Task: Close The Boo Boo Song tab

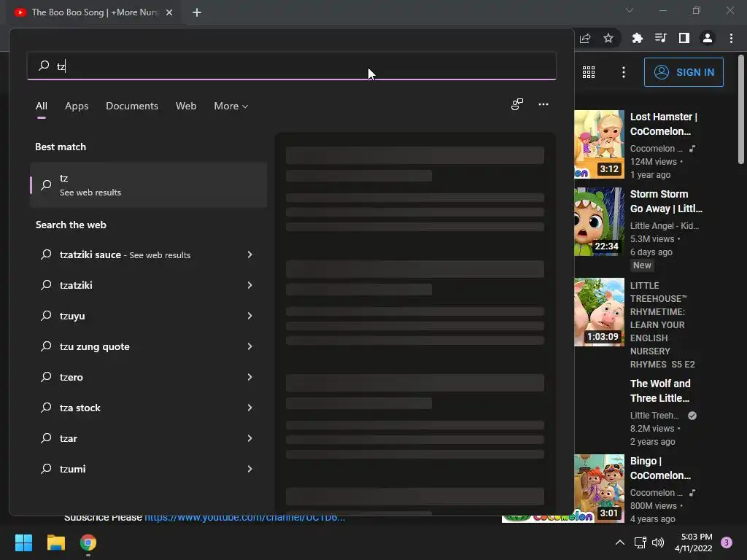Action: (x=169, y=12)
